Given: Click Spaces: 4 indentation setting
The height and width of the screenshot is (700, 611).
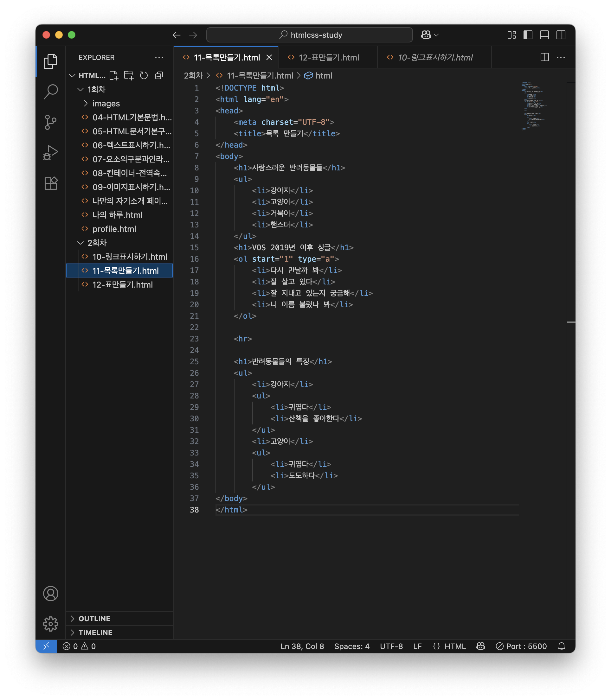Looking at the screenshot, I should pos(351,646).
